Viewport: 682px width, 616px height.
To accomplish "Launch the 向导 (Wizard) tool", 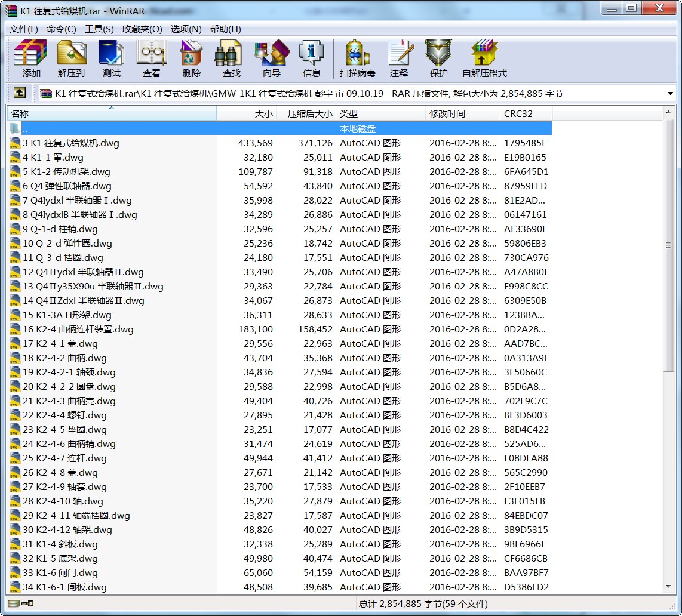I will 271,59.
